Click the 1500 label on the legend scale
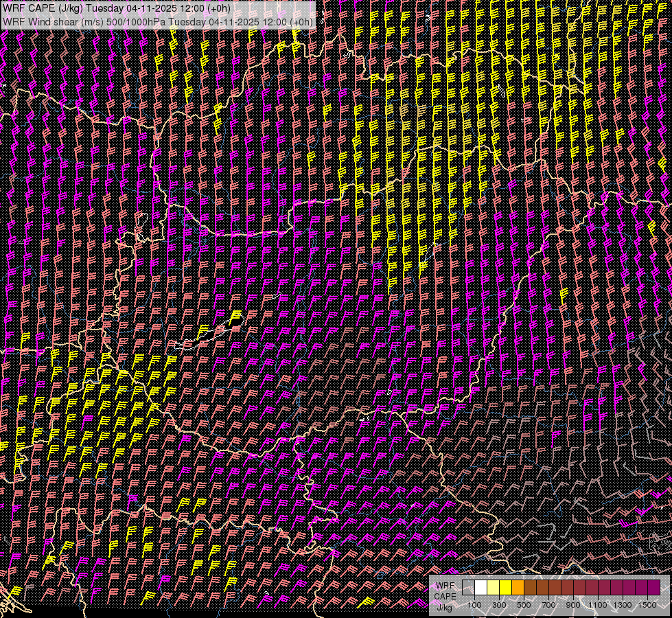 click(x=647, y=605)
